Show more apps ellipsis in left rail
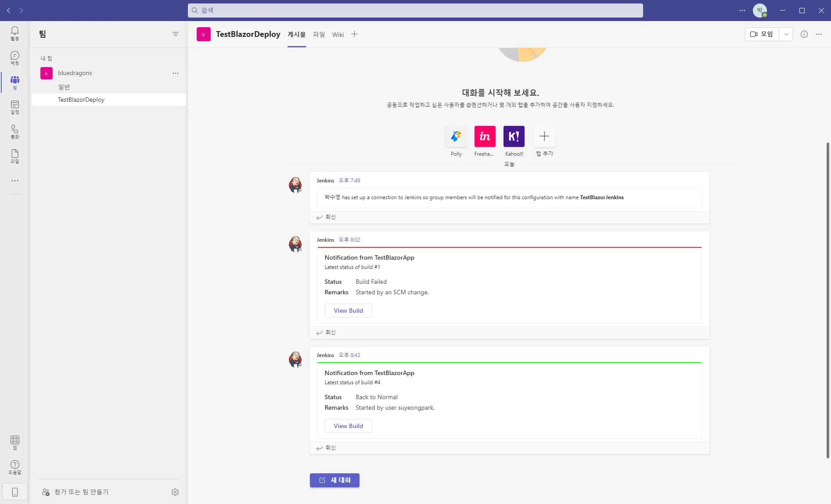The width and height of the screenshot is (831, 504). click(x=15, y=181)
